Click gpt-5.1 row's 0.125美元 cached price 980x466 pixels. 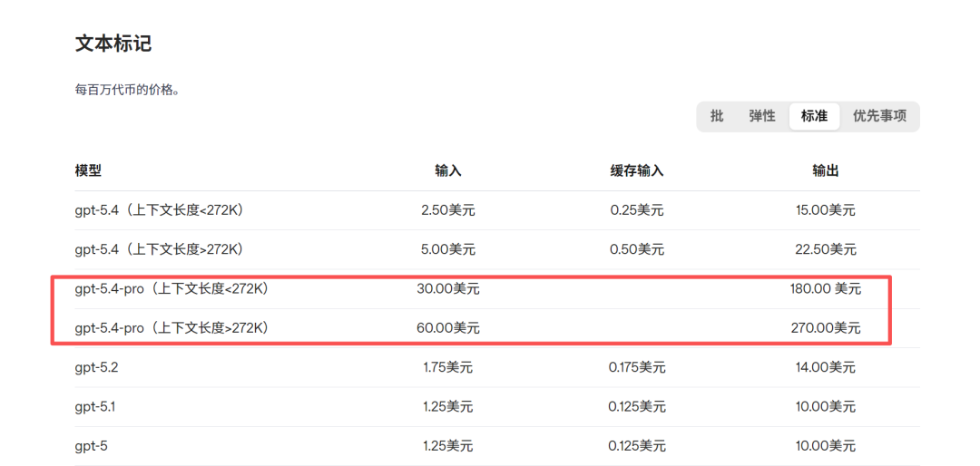637,407
